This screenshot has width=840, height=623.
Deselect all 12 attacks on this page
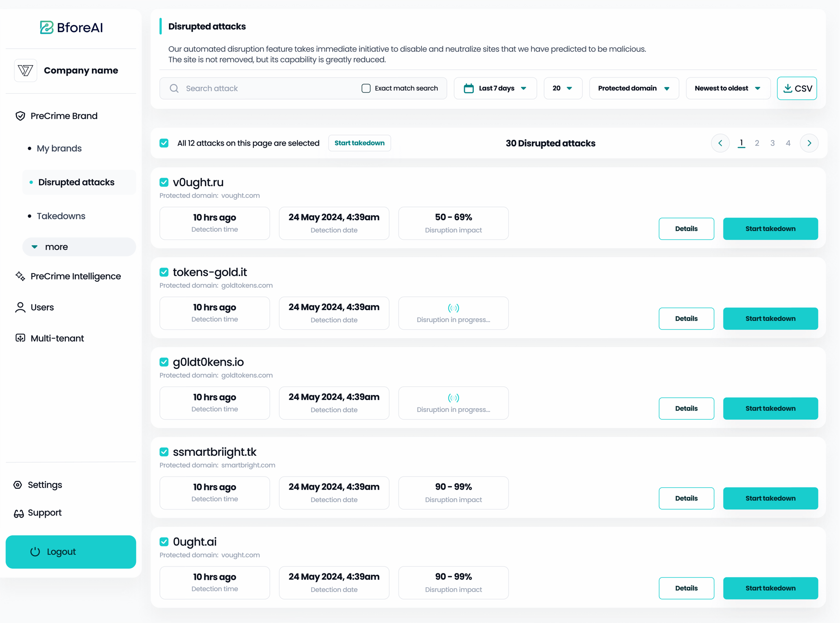tap(164, 143)
